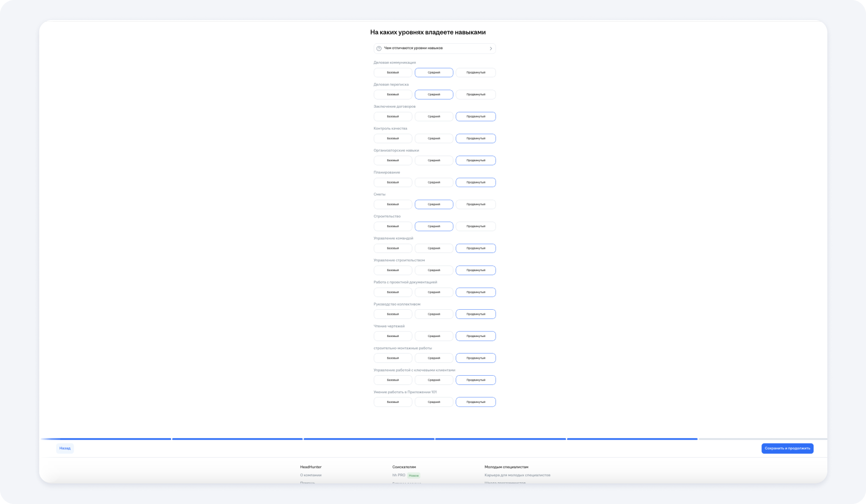Screen dimensions: 866x504
Task: Choose Базовый level for Планирование
Action: point(393,182)
